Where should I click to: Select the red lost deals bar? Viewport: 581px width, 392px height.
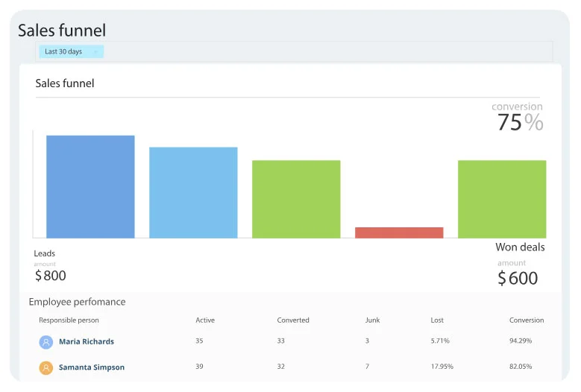[x=399, y=233]
